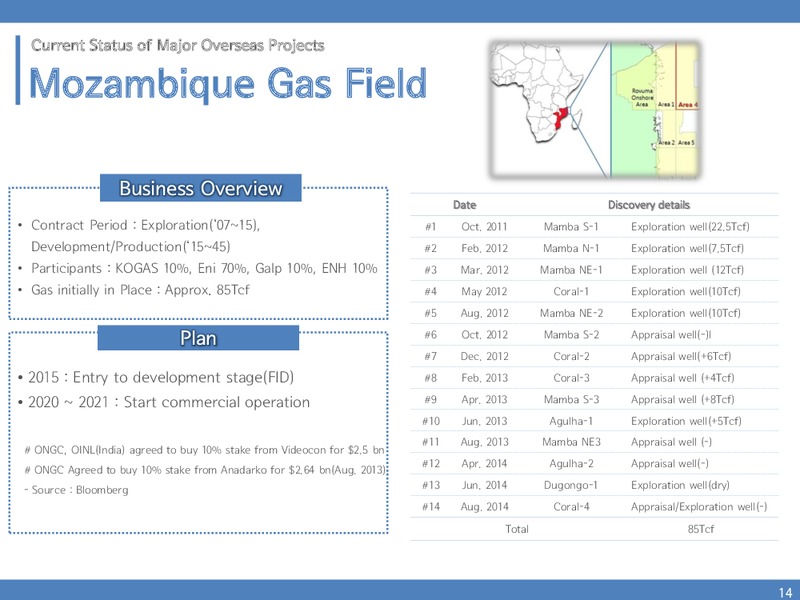
Task: Click 'Exploration well(22.5Tcf)' cell
Action: [x=690, y=227]
